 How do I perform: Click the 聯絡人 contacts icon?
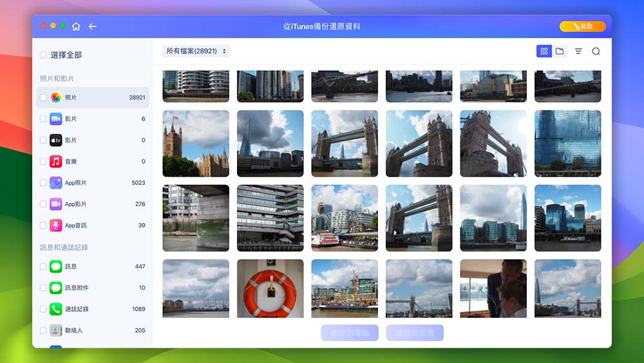click(x=56, y=330)
